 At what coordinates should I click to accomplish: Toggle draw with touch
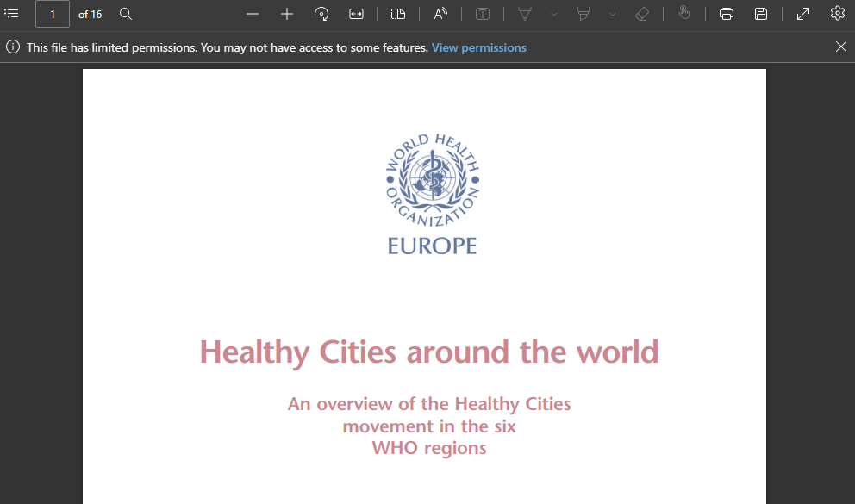click(x=684, y=14)
